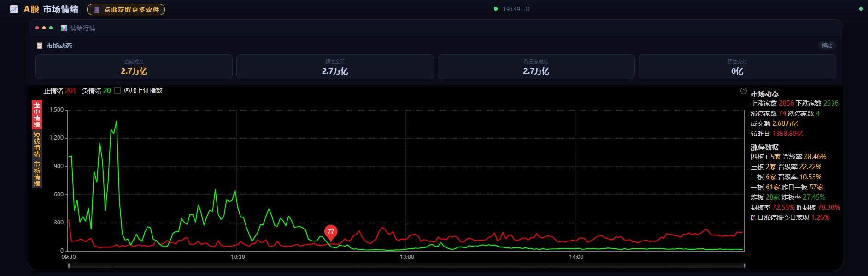Toggle the 负情绪 legend series
Viewport: 868px width, 276px height.
pyautogui.click(x=96, y=91)
